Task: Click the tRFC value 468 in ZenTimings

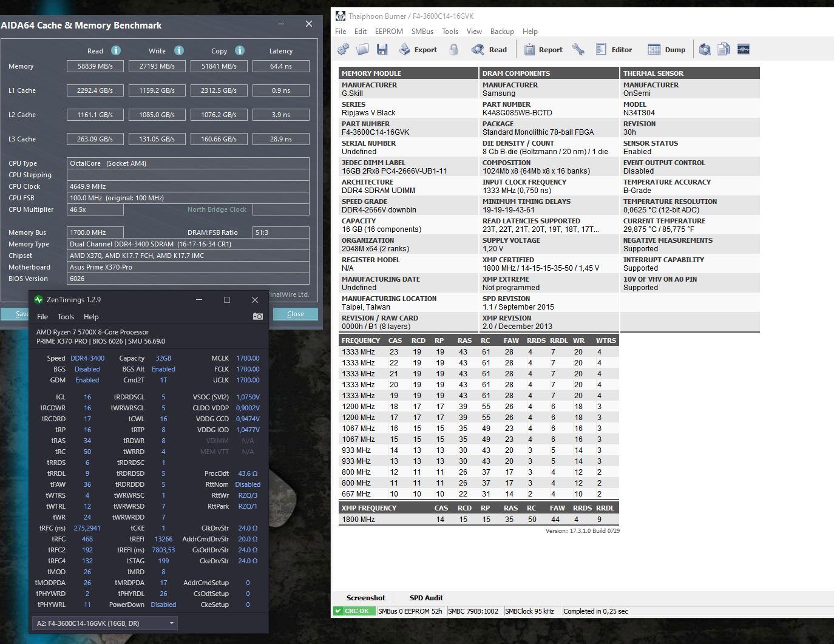Action: tap(87, 539)
